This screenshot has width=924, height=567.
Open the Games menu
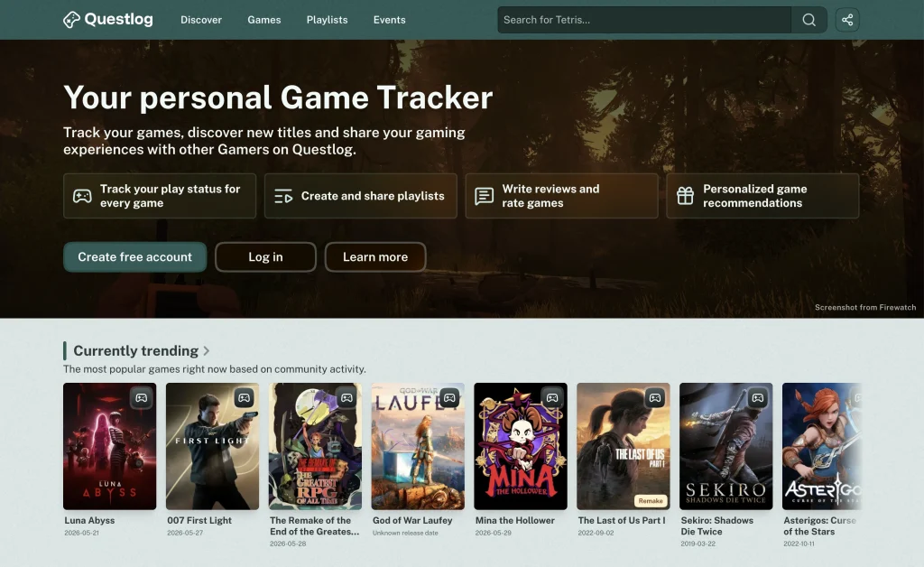pyautogui.click(x=264, y=20)
